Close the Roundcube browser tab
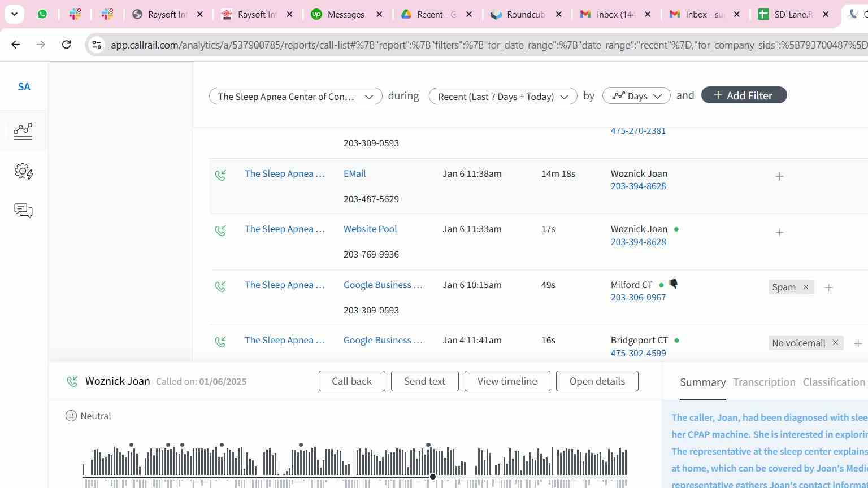This screenshot has height=488, width=868. point(558,14)
